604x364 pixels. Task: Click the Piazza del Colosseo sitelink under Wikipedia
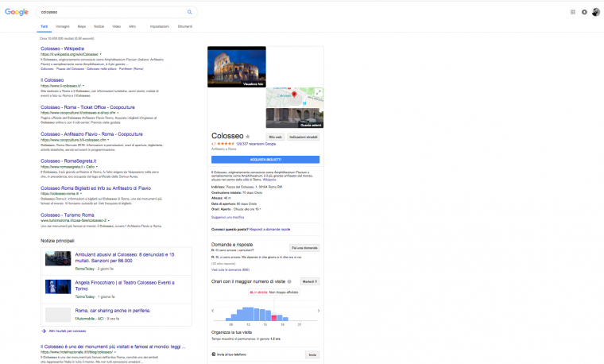(70, 69)
